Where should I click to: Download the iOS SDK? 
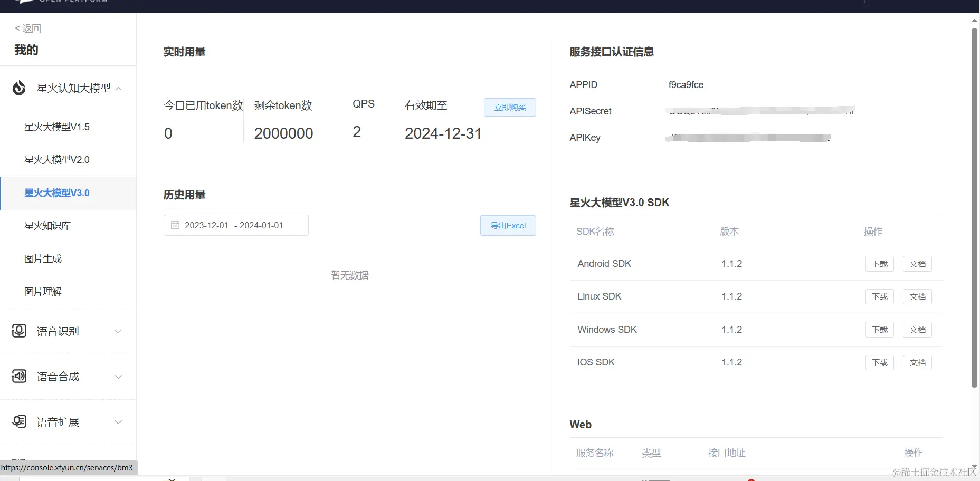[x=880, y=362]
